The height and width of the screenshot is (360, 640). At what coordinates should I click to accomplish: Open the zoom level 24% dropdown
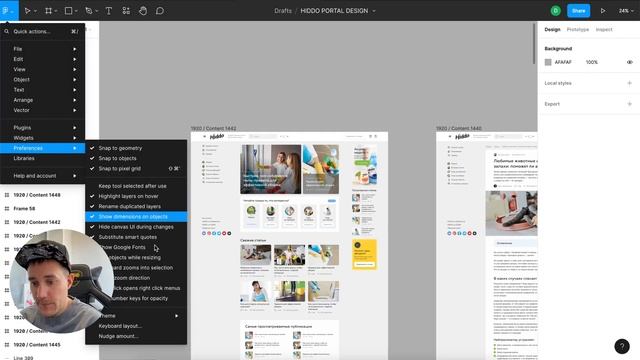coord(626,11)
